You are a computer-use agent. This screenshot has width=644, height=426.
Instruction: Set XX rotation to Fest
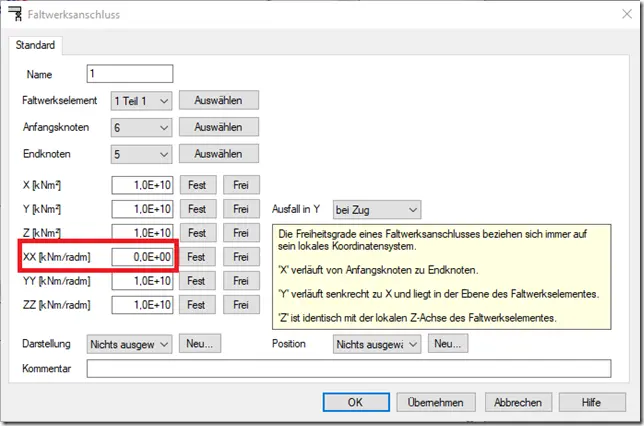click(197, 257)
